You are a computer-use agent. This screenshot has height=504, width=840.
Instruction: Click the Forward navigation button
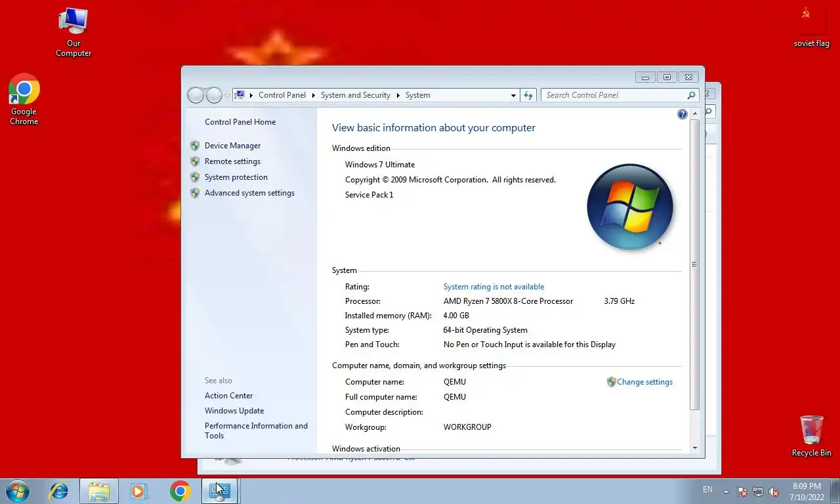point(214,95)
